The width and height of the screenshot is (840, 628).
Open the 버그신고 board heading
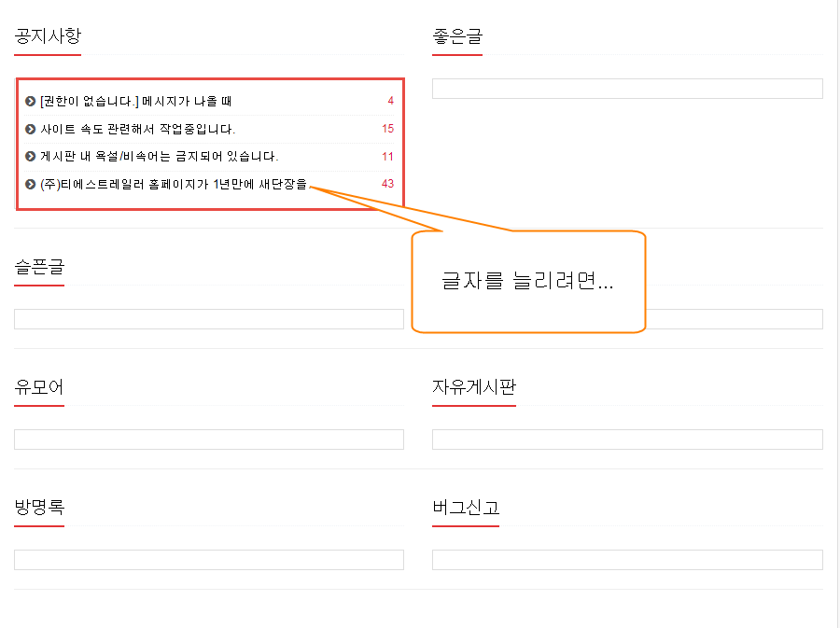pyautogui.click(x=466, y=507)
